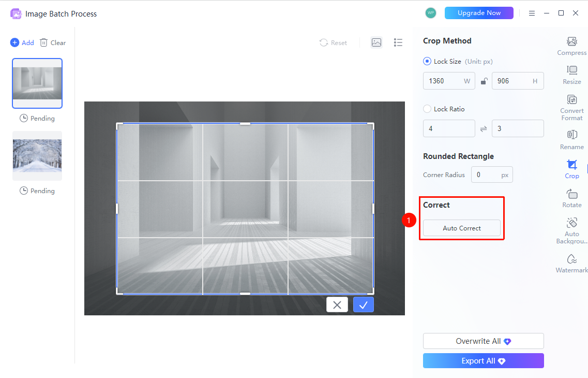Open the Auto Background tool
This screenshot has height=378, width=588.
coord(571,231)
